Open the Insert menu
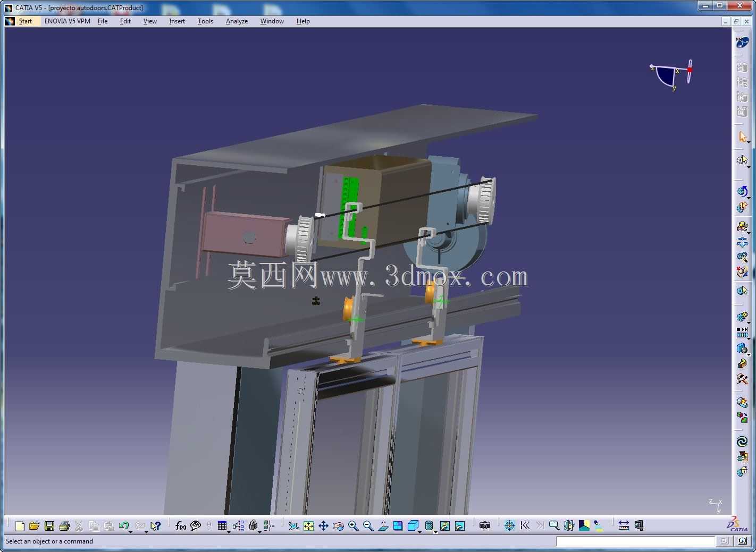Viewport: 756px width, 552px height. click(177, 21)
